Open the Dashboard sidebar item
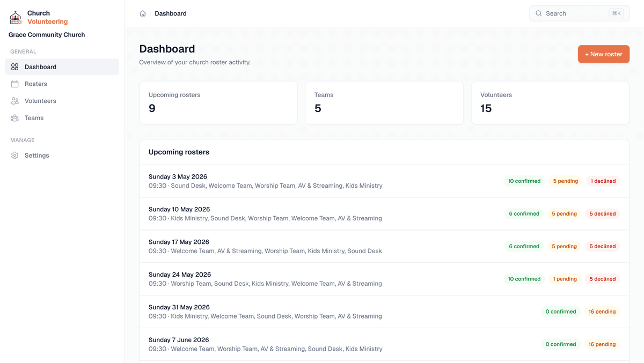644x363 pixels. point(62,67)
